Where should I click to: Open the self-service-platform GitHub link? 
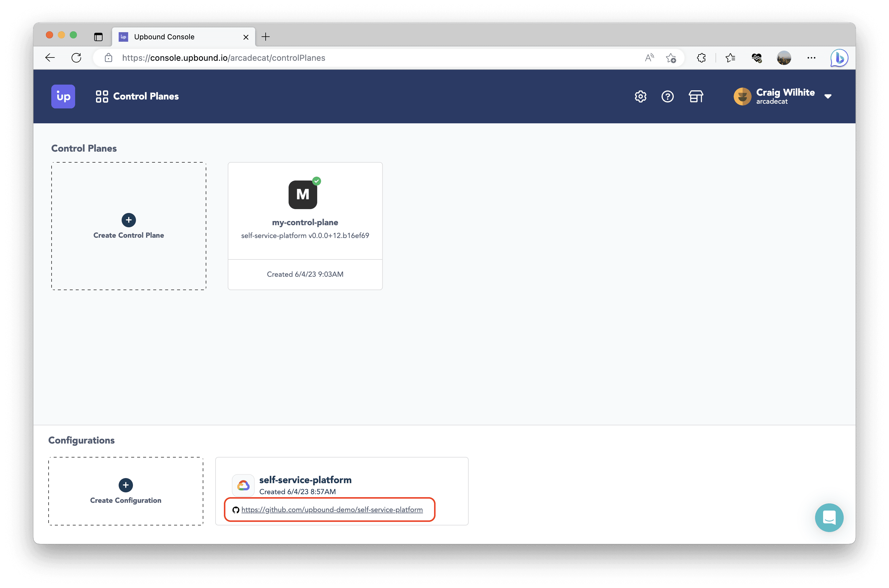[x=332, y=510]
